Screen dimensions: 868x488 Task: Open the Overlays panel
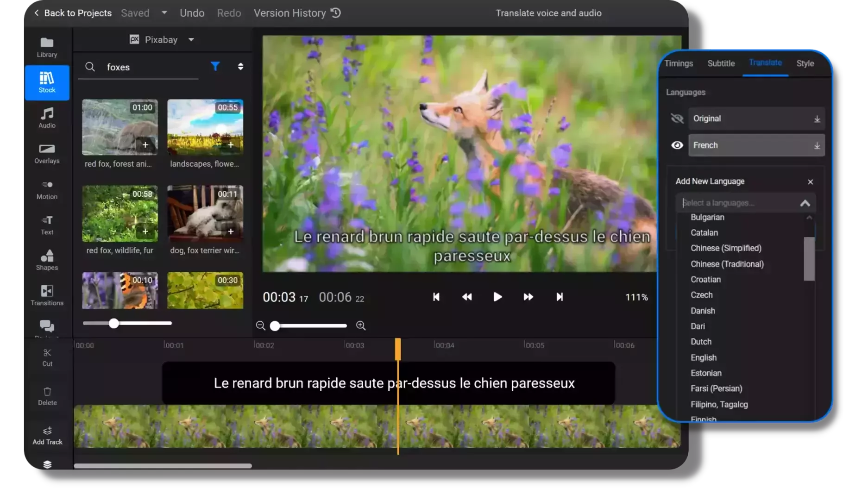pyautogui.click(x=46, y=153)
